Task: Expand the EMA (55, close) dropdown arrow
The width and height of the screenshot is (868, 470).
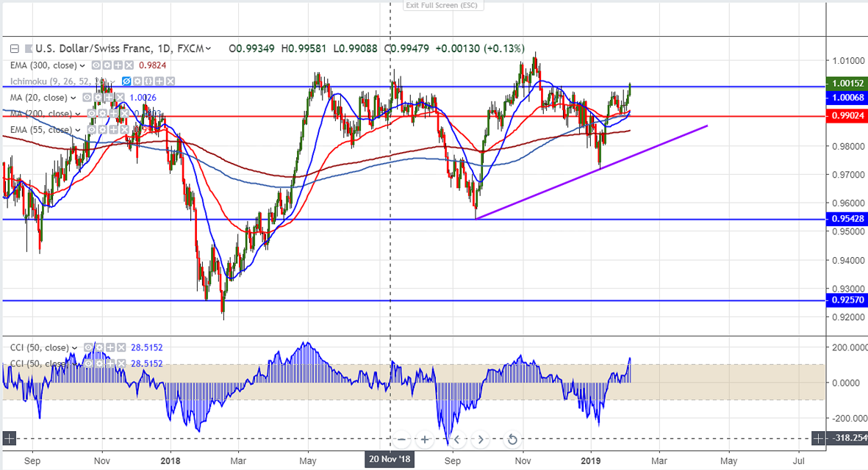Action: click(77, 130)
